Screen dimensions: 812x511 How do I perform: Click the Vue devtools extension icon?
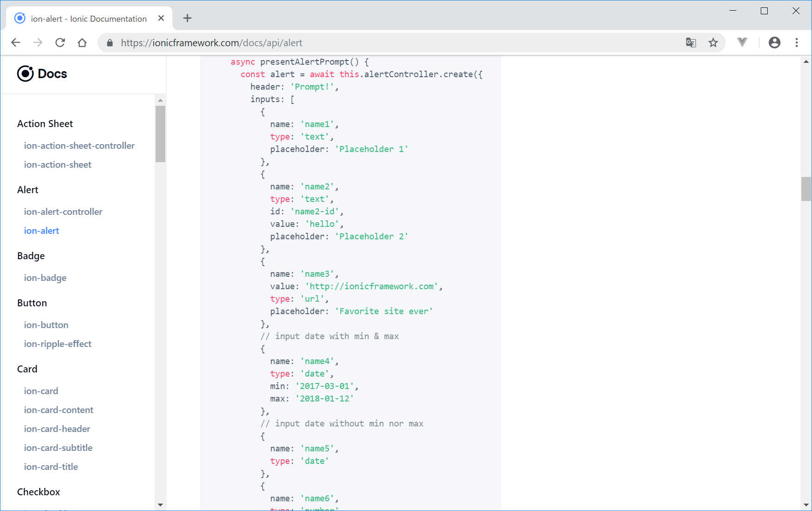point(742,43)
